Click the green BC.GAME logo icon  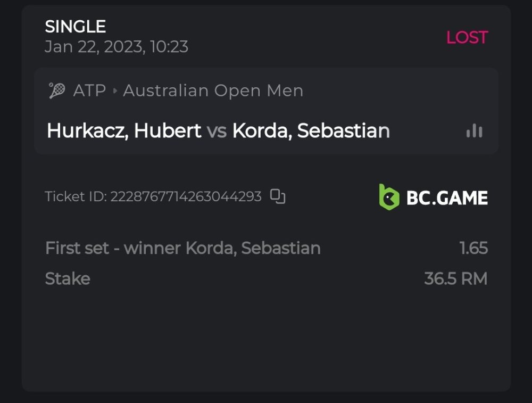point(389,197)
